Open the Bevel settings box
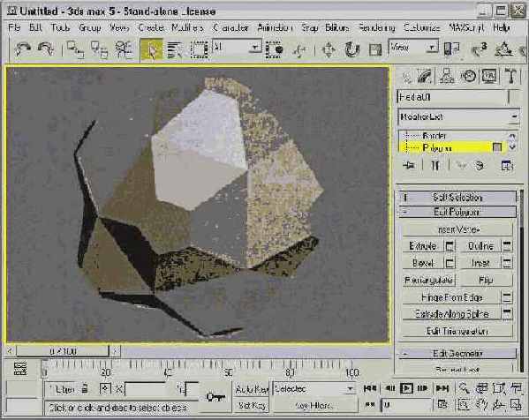The height and width of the screenshot is (420, 529). (449, 263)
